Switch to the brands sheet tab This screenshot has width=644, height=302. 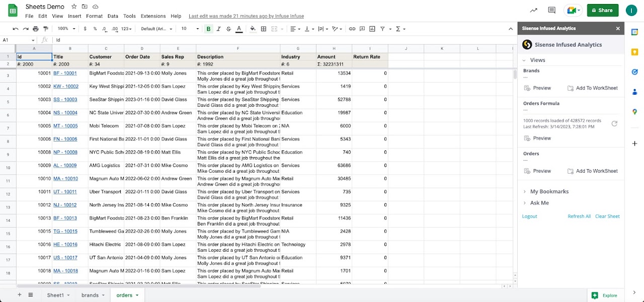click(x=93, y=295)
